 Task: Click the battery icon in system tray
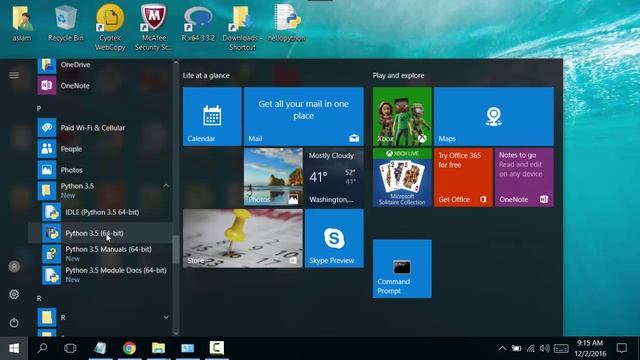(x=516, y=349)
